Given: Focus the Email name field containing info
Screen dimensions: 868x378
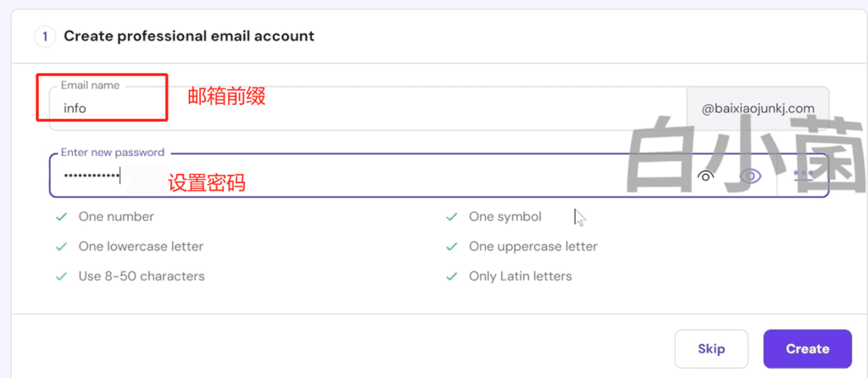Looking at the screenshot, I should (368, 108).
